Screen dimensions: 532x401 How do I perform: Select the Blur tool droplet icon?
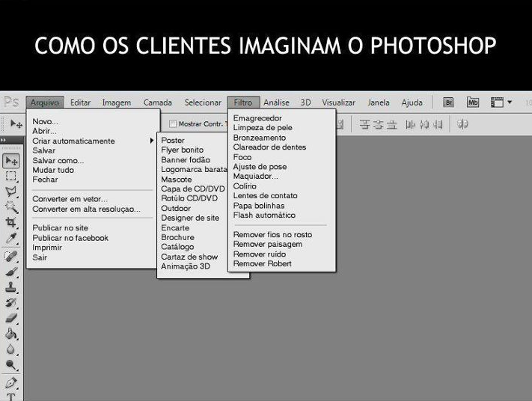[10, 349]
